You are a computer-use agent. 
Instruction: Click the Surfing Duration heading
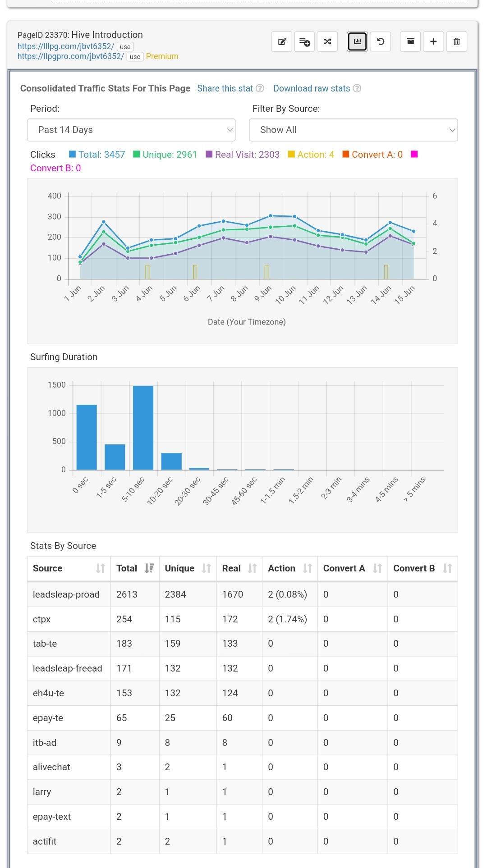pos(64,357)
